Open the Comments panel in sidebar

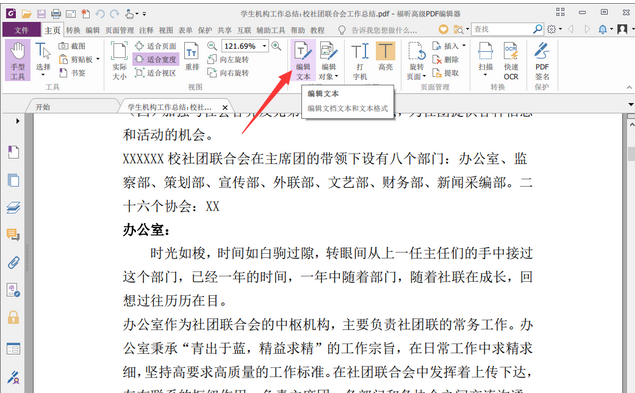[x=13, y=235]
